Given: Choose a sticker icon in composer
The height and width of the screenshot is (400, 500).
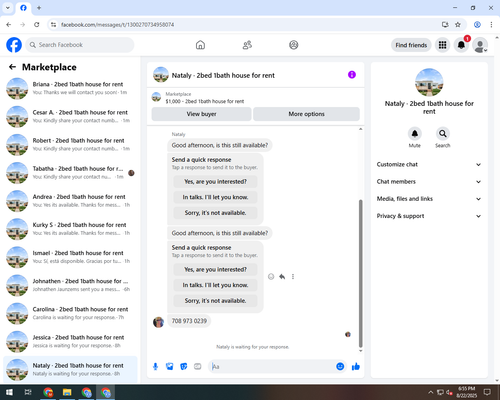Looking at the screenshot, I should (x=184, y=367).
